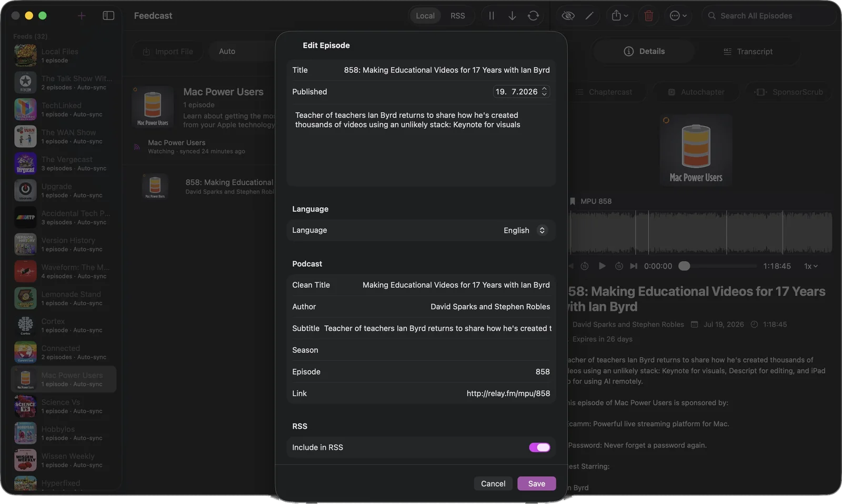The image size is (842, 504).
Task: Click the red trash delete icon
Action: tap(649, 16)
